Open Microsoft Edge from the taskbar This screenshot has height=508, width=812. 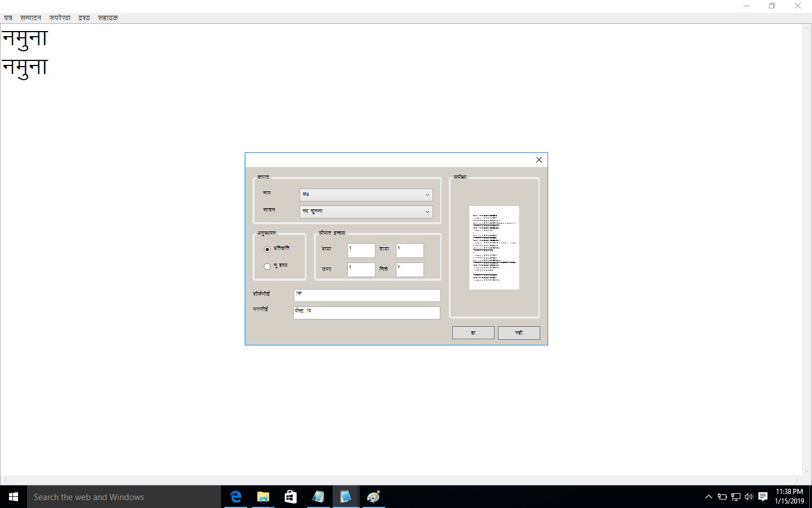(x=236, y=497)
